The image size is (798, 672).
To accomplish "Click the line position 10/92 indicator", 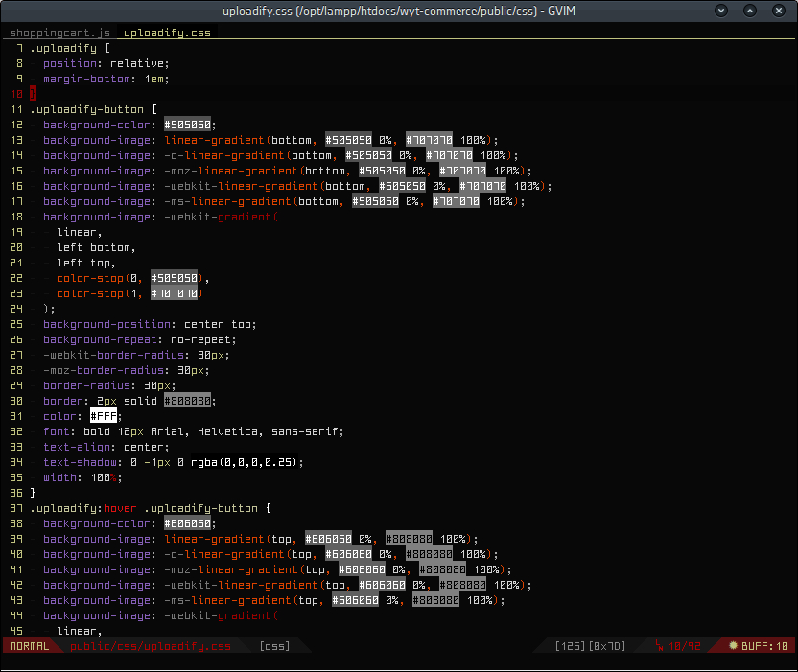I will coord(678,646).
